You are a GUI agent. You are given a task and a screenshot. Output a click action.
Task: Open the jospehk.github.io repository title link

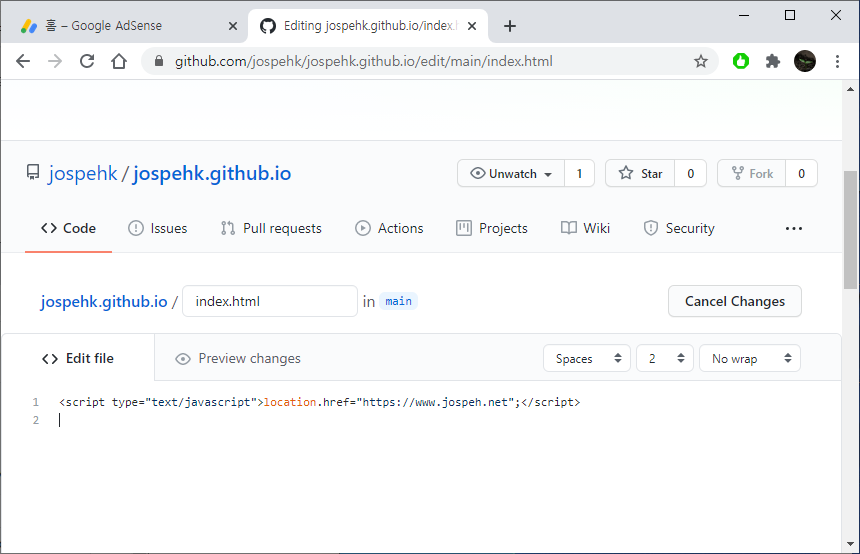coord(212,173)
